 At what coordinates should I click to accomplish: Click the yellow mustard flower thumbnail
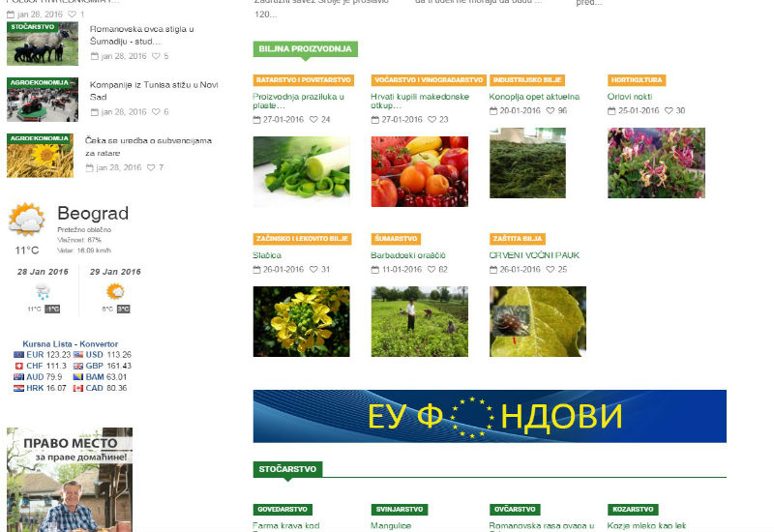click(302, 321)
